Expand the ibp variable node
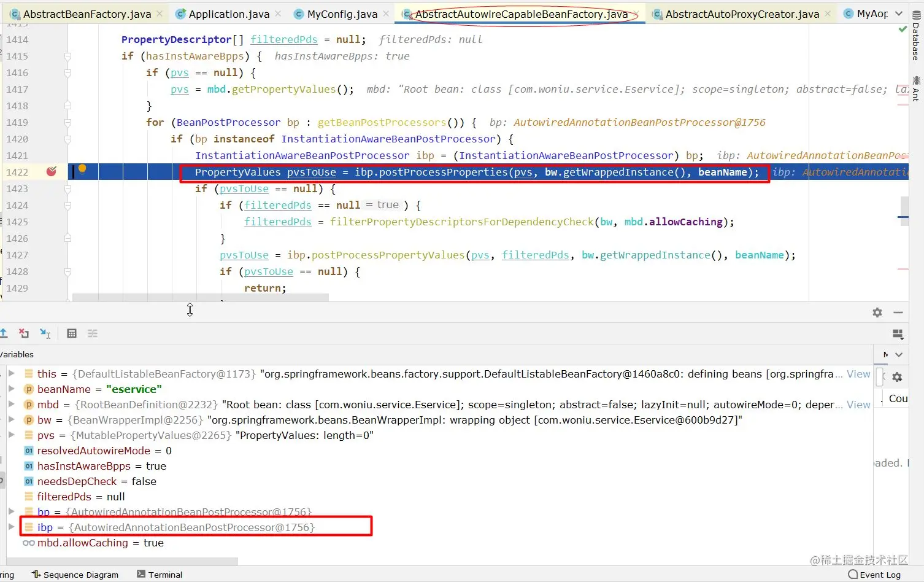Screen dimensions: 924x582 (11, 527)
